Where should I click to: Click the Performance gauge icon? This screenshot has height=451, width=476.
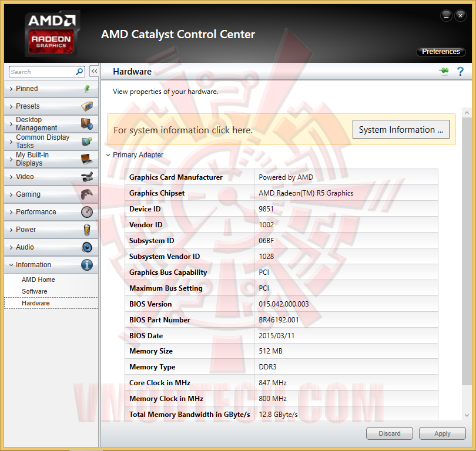click(87, 212)
